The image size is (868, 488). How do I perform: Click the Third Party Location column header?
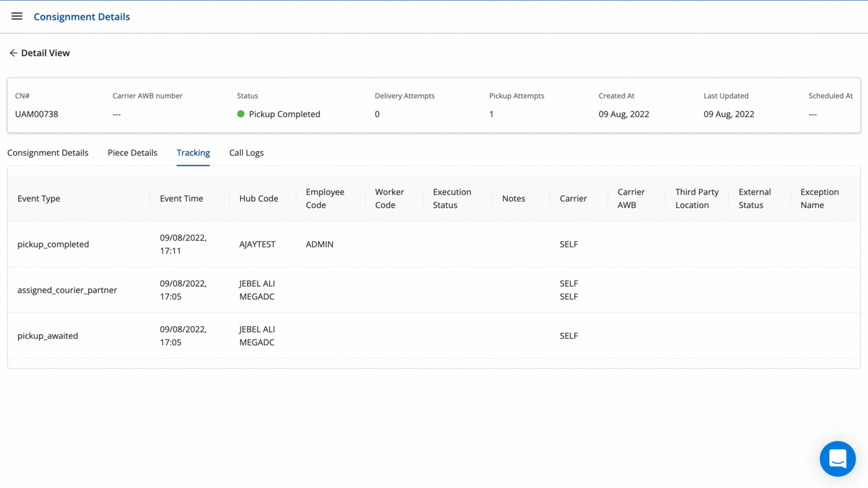click(x=696, y=199)
